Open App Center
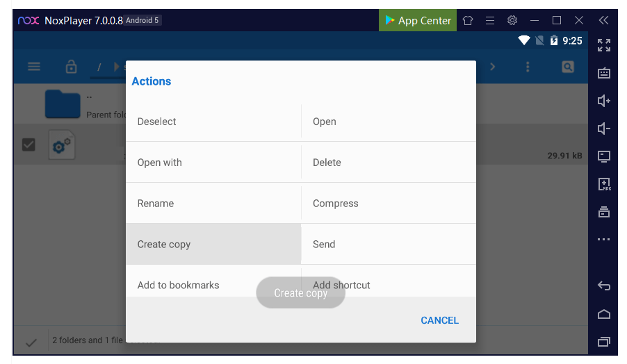The width and height of the screenshot is (627, 364). pyautogui.click(x=418, y=20)
